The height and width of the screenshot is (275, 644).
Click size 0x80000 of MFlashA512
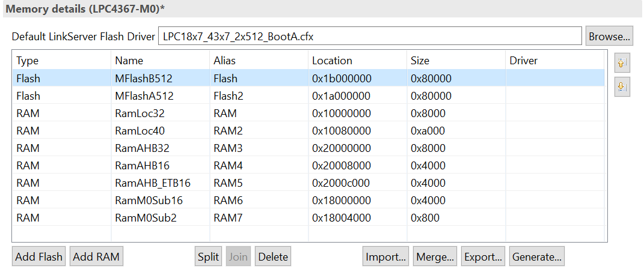pyautogui.click(x=456, y=96)
